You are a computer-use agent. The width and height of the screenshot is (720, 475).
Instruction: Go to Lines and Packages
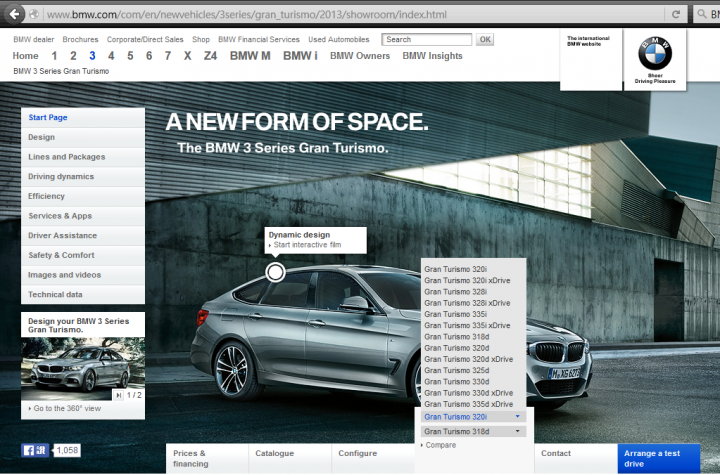pos(83,157)
